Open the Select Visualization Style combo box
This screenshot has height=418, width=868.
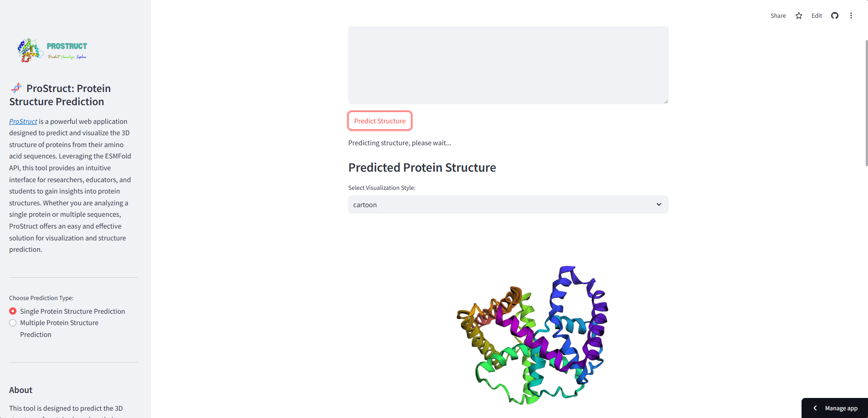pyautogui.click(x=501, y=204)
